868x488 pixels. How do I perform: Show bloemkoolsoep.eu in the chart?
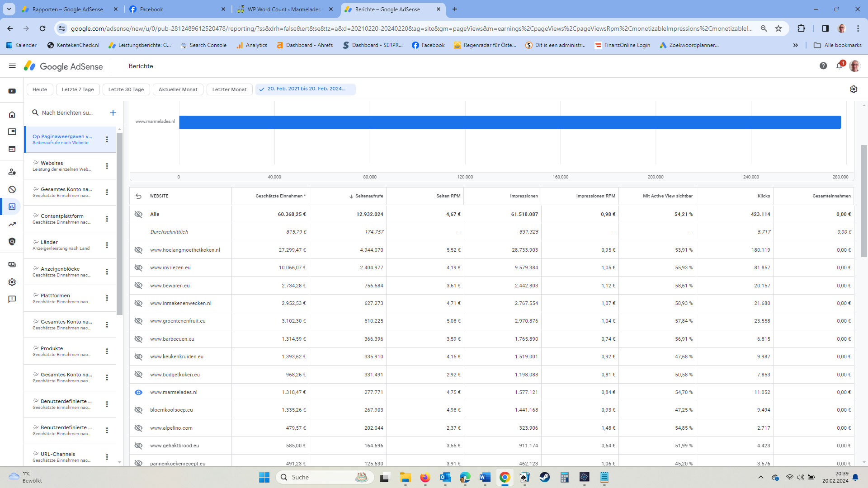pos(139,410)
